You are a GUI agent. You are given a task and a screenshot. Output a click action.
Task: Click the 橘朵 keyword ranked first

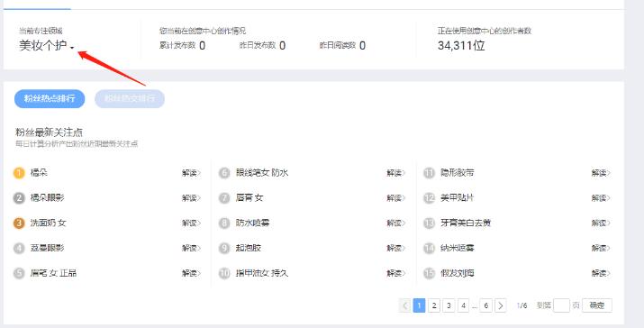39,173
